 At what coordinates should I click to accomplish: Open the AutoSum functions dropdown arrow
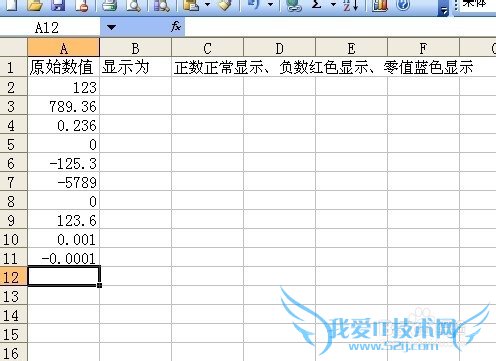(x=333, y=4)
